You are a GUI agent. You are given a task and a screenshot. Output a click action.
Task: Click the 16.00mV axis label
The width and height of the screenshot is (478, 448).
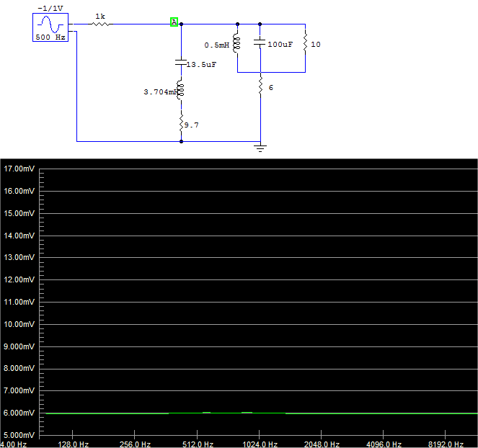tap(19, 191)
